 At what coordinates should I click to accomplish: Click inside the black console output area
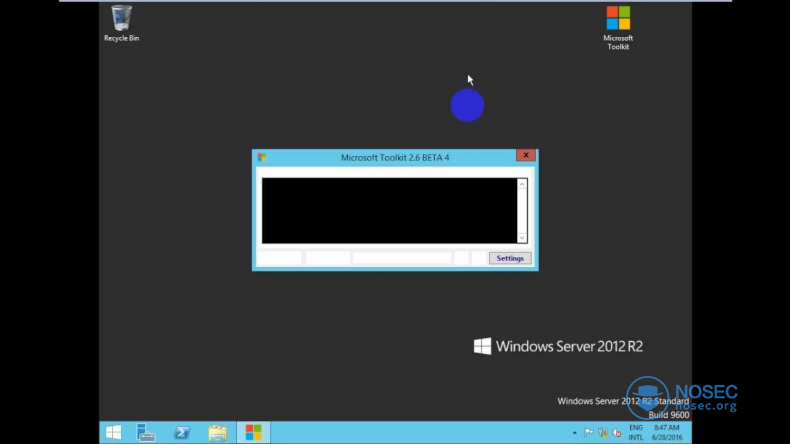tap(389, 211)
